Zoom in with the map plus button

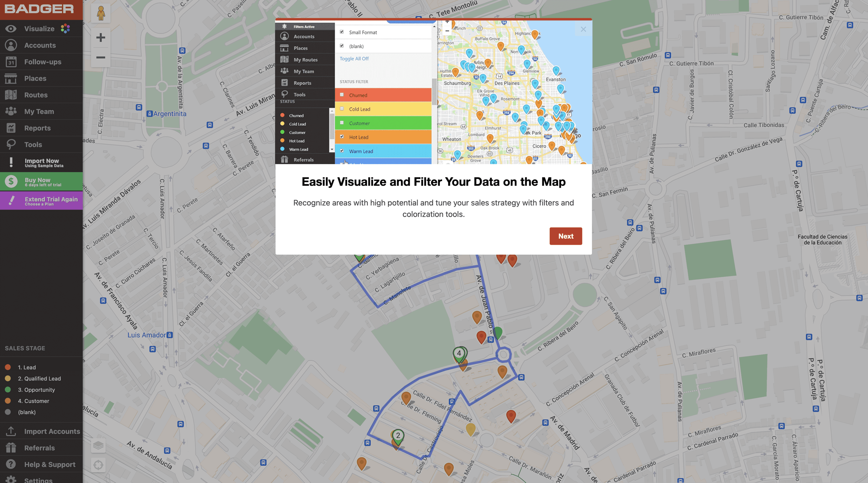point(101,37)
